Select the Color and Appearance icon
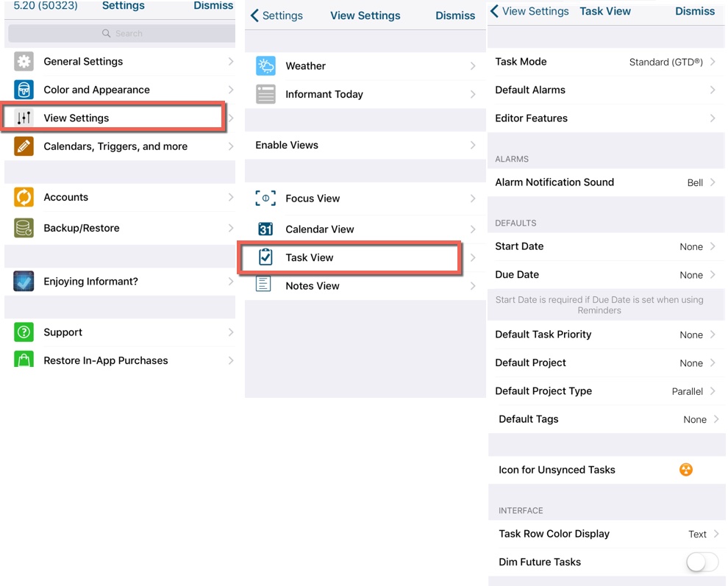The width and height of the screenshot is (728, 586). [x=24, y=90]
